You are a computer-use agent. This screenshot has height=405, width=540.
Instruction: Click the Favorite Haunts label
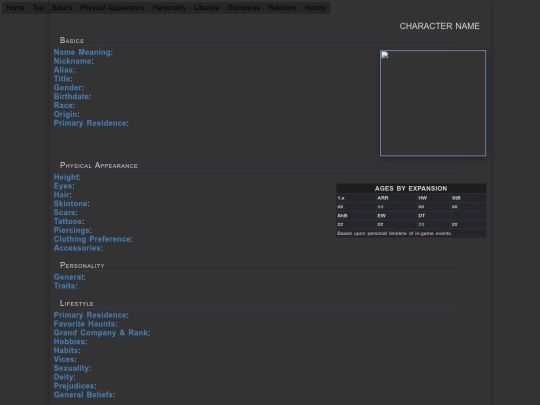(84, 324)
